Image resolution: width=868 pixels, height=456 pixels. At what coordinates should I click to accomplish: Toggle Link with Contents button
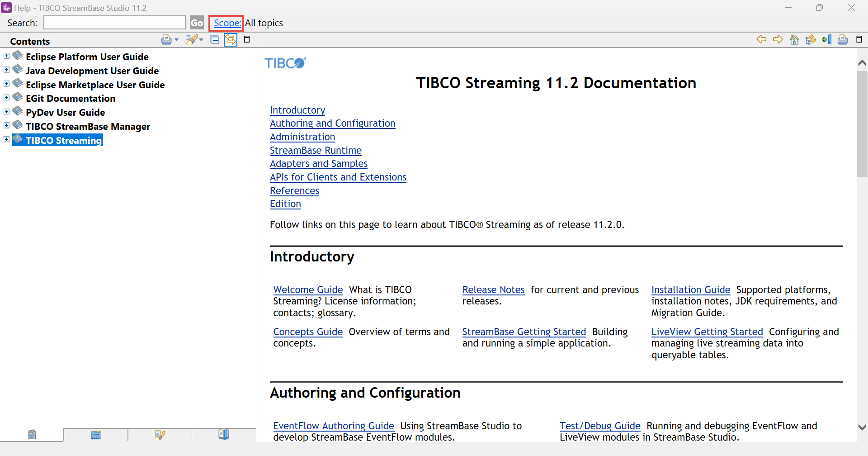[231, 40]
